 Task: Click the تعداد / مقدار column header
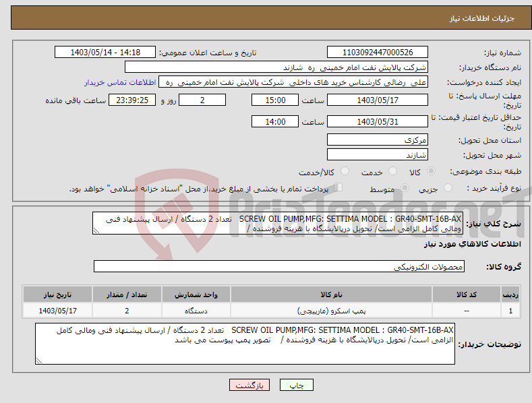pos(127,294)
